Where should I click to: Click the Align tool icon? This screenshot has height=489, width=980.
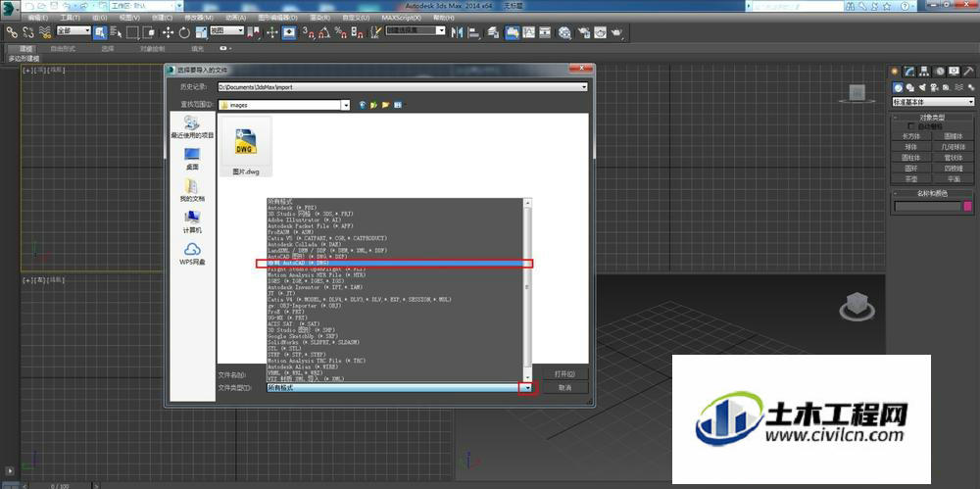[x=473, y=32]
